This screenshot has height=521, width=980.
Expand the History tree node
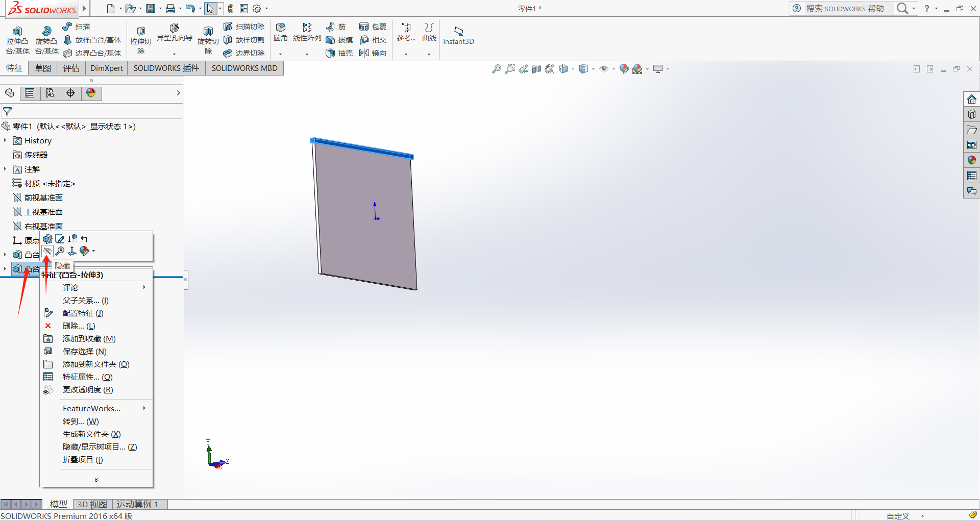click(x=5, y=140)
